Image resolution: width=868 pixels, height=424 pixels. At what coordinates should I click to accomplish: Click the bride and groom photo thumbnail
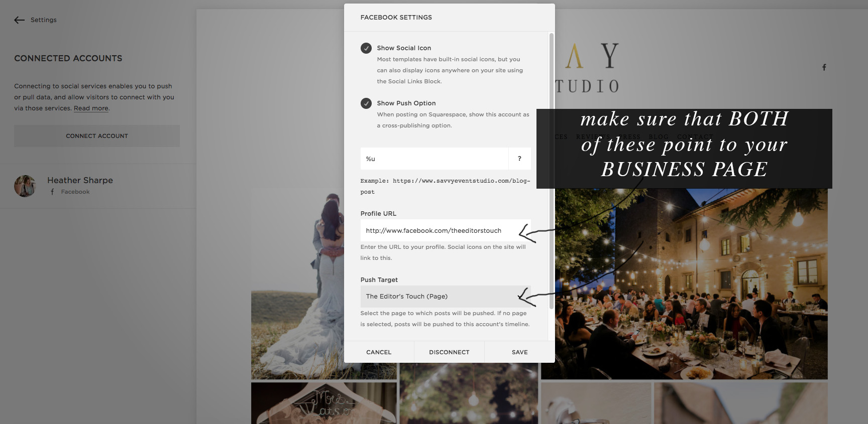(x=297, y=284)
